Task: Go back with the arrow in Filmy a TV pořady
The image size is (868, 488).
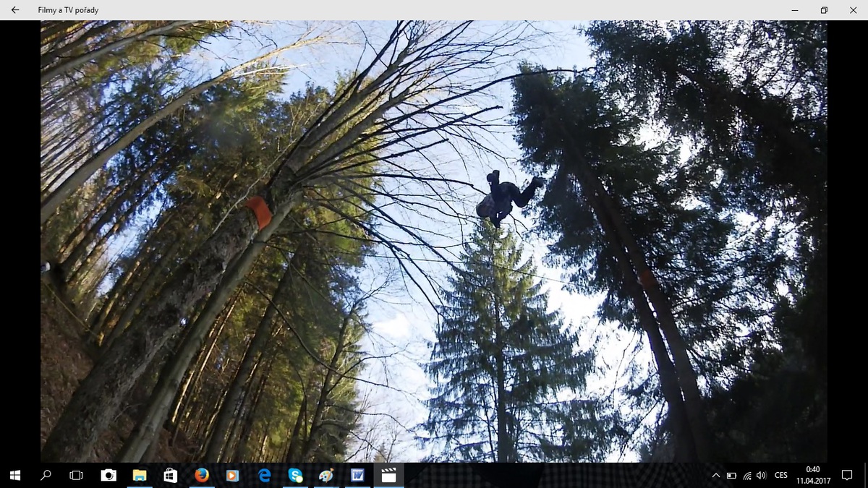Action: coord(14,10)
